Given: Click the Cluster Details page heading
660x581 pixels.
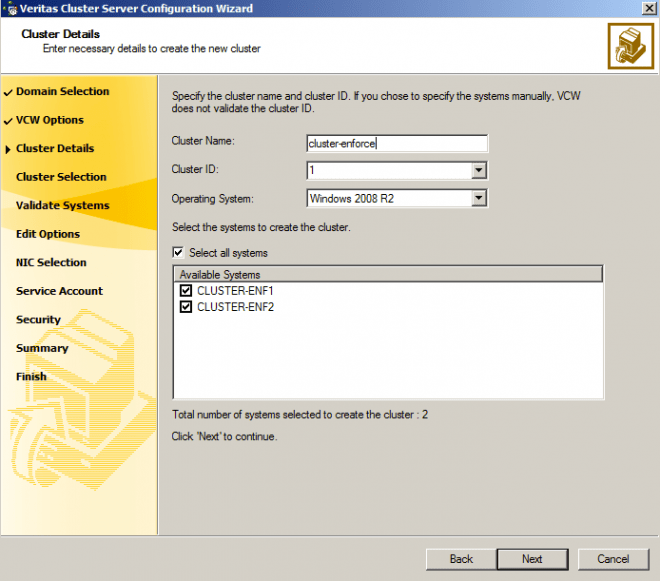Looking at the screenshot, I should 61,34.
